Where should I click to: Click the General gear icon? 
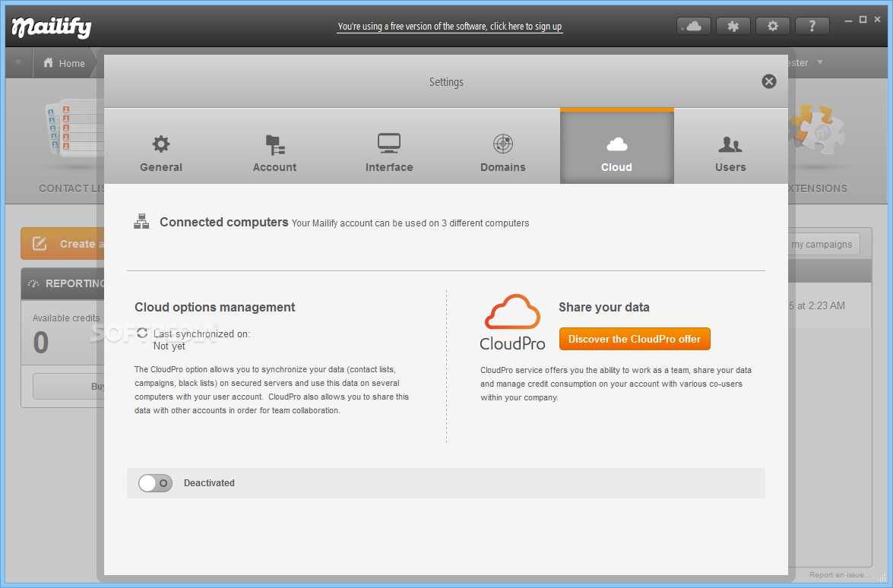161,144
